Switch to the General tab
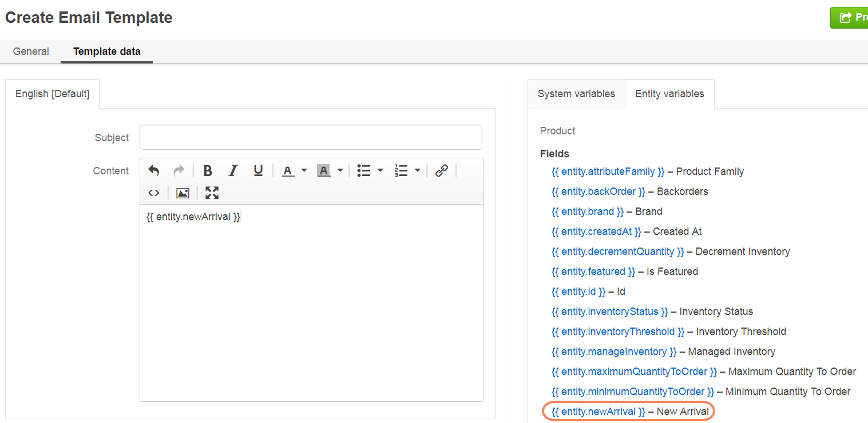Viewport: 868px width, 423px height. [x=31, y=51]
